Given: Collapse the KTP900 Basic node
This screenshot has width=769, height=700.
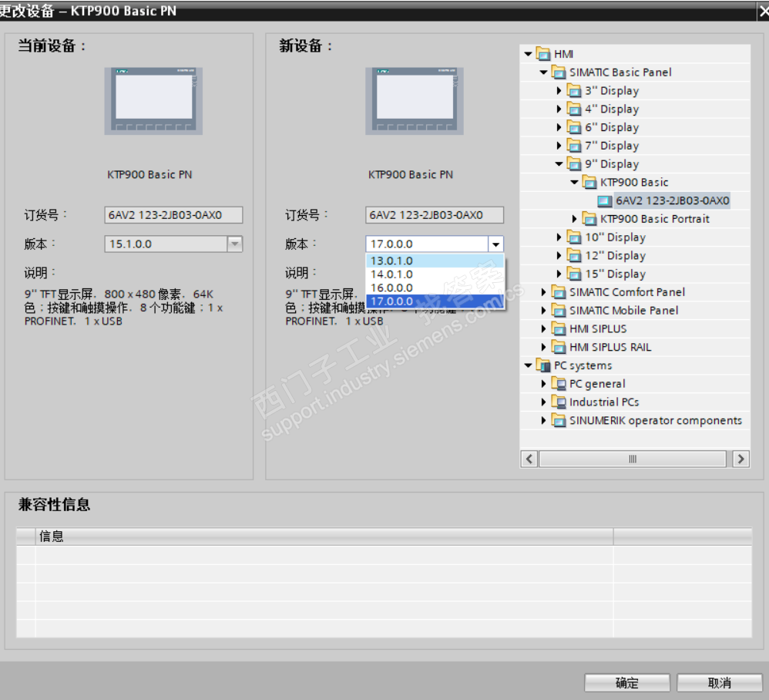Looking at the screenshot, I should point(575,183).
